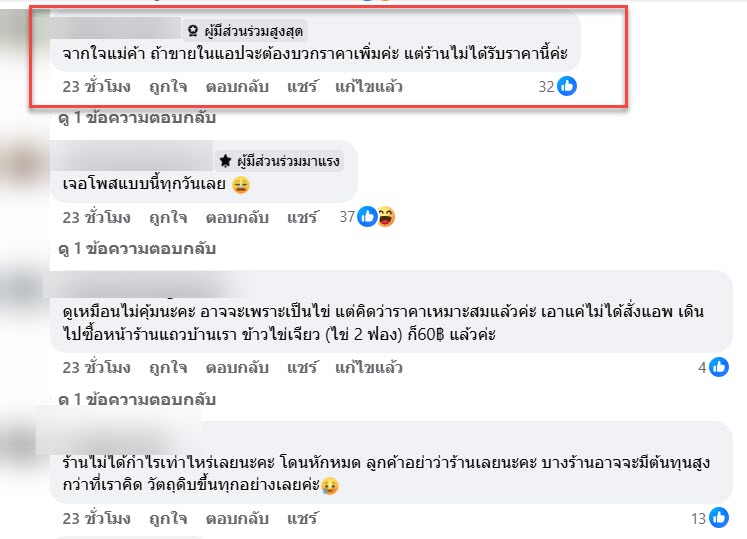The width and height of the screenshot is (747, 539).
Task: Click the like icon next to count 13
Action: (x=719, y=518)
